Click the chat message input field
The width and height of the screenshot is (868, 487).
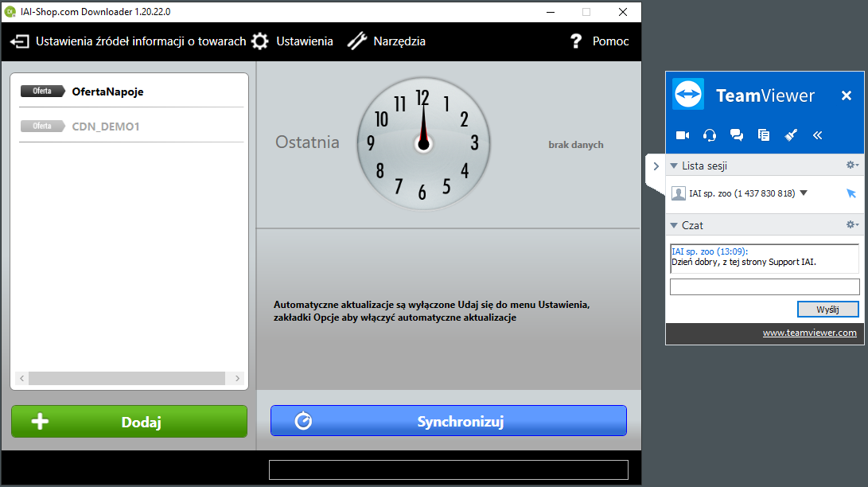click(764, 287)
